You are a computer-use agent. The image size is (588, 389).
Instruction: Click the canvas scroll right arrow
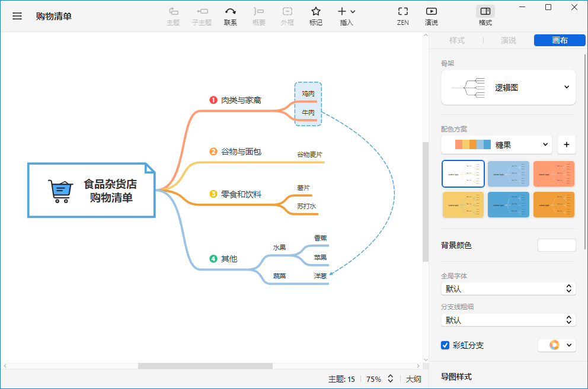point(418,366)
